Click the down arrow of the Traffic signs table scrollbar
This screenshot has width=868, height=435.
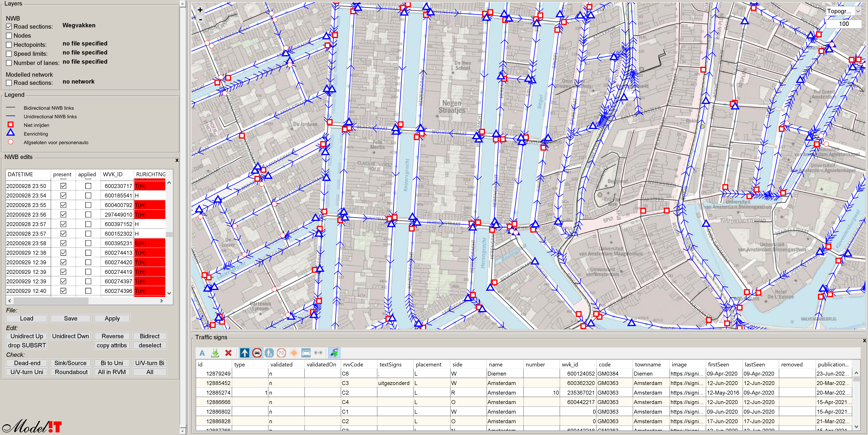(856, 427)
